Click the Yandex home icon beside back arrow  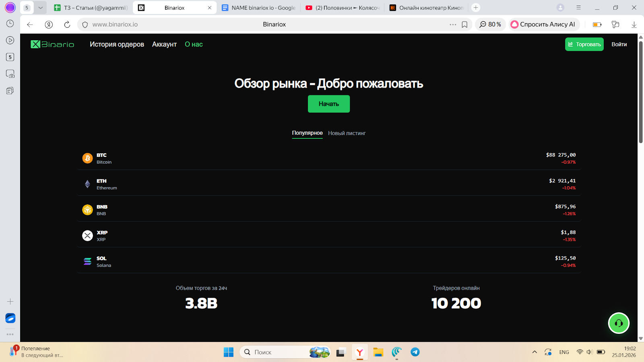(49, 25)
